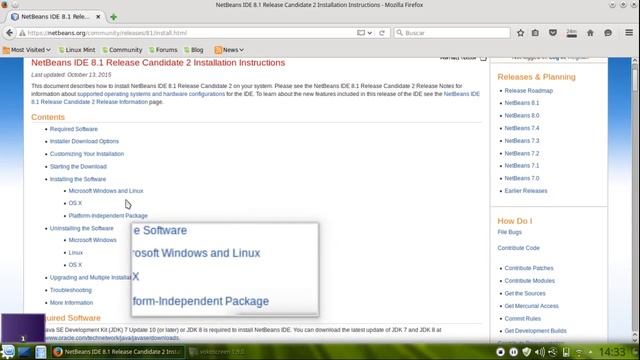Image resolution: width=640 pixels, height=360 pixels.
Task: Click the pause icon in system tray
Action: (513, 352)
